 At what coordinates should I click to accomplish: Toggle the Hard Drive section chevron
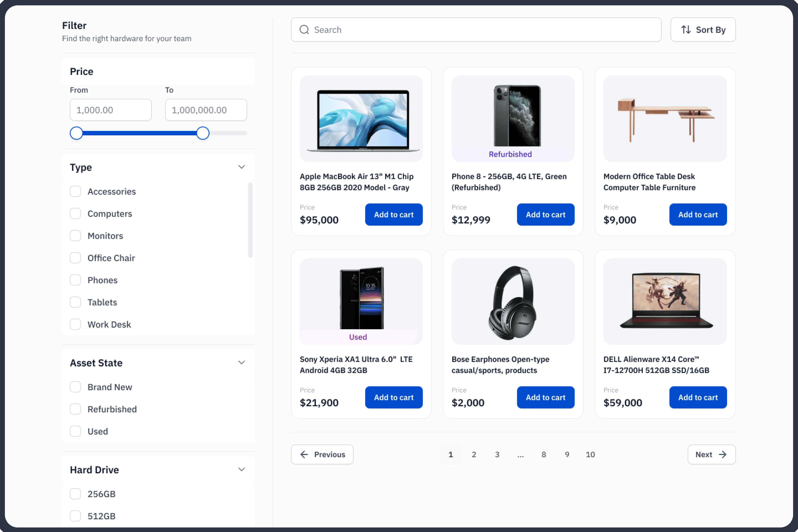click(241, 469)
